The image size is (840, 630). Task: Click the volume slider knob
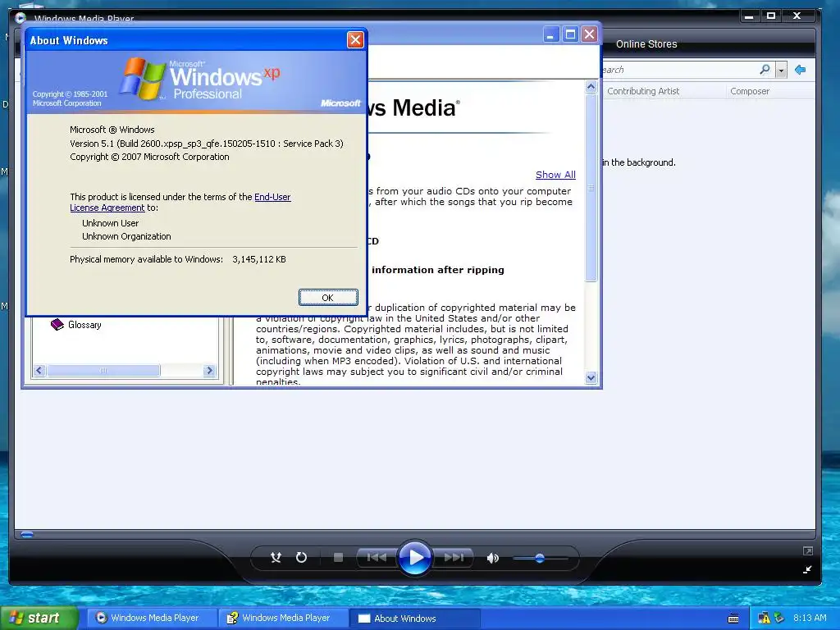coord(540,558)
